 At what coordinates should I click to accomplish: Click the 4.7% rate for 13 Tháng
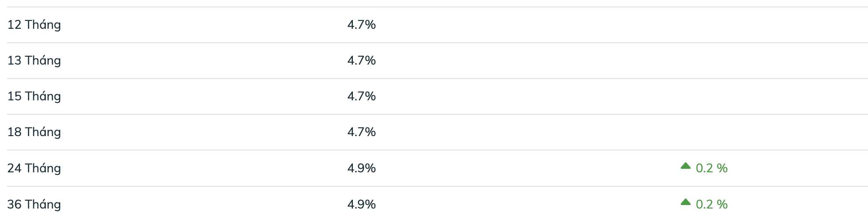pyautogui.click(x=362, y=61)
